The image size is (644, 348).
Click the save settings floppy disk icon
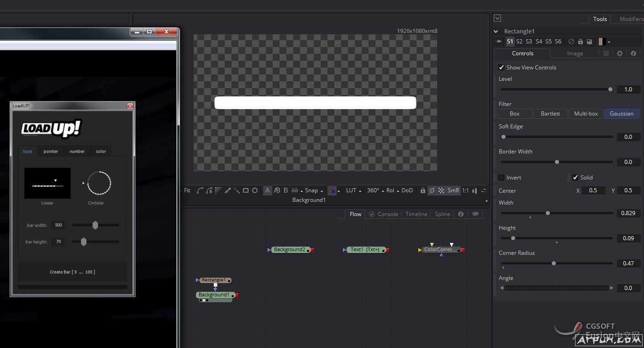pos(589,42)
